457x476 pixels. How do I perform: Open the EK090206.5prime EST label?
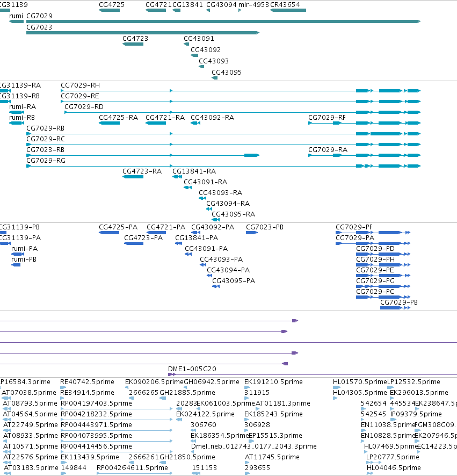[x=155, y=382]
